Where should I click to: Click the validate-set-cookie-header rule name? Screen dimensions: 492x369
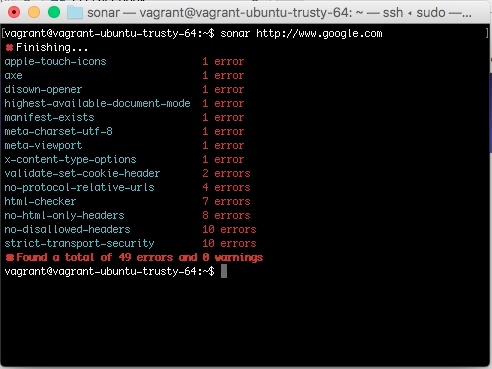[x=82, y=174]
